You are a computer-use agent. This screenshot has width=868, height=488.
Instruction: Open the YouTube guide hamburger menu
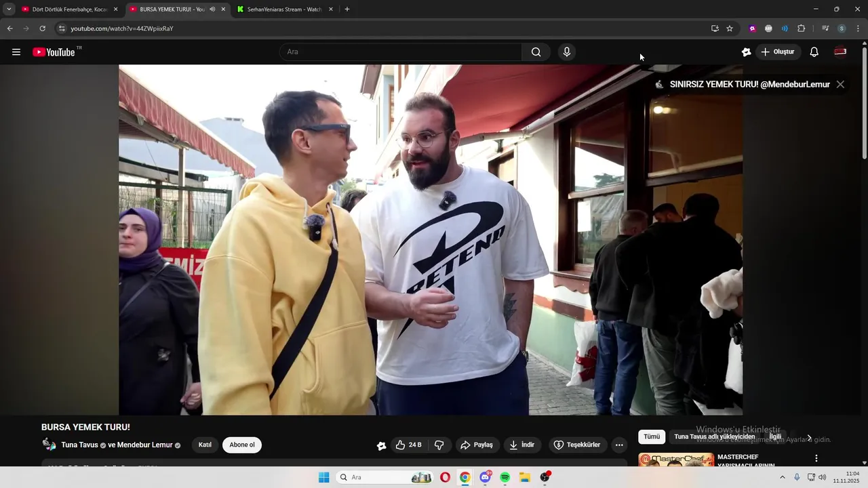pos(16,52)
